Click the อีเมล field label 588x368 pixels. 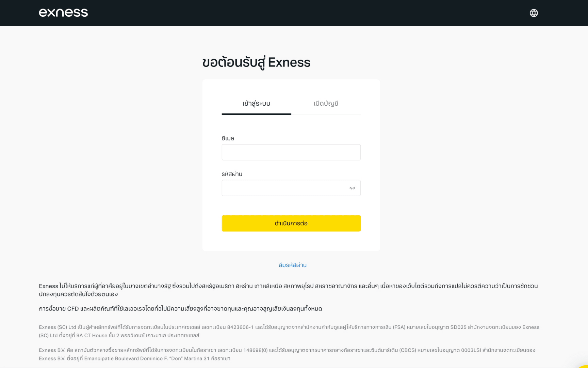point(228,138)
